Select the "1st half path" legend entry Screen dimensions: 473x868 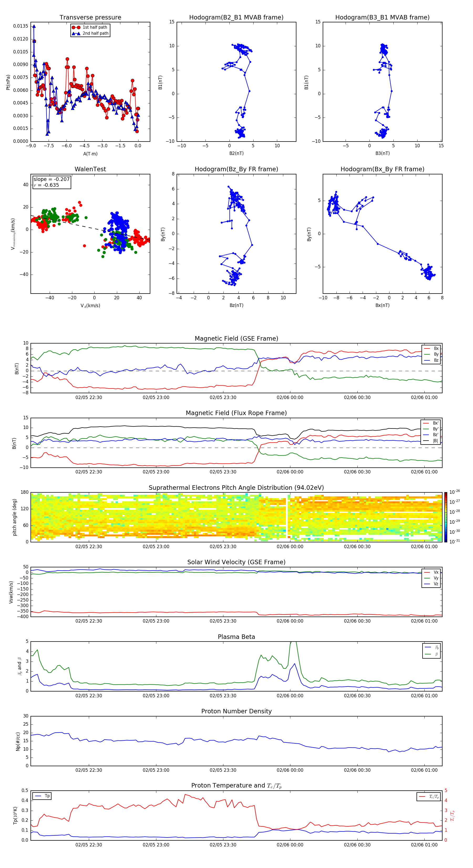pos(90,27)
